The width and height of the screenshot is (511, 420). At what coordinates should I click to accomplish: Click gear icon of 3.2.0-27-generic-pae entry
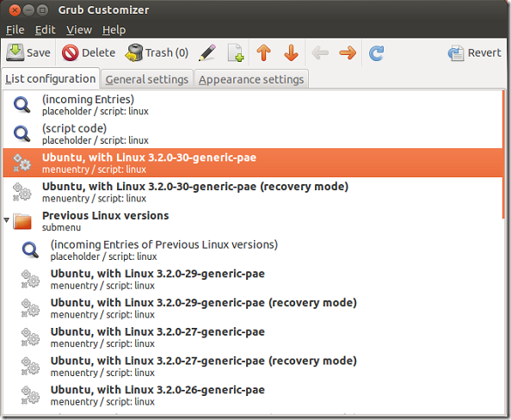[x=30, y=337]
